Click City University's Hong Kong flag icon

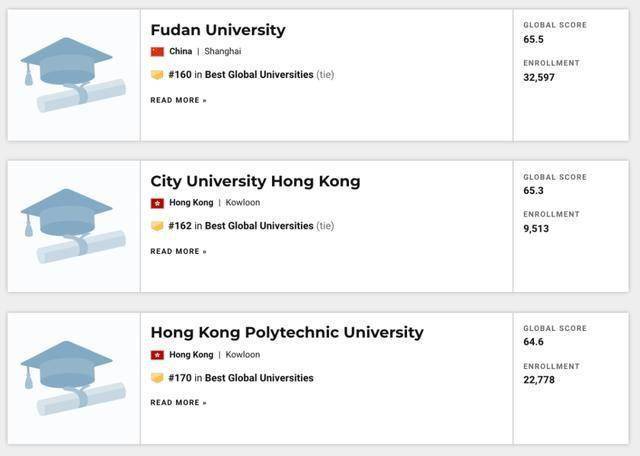click(x=157, y=203)
